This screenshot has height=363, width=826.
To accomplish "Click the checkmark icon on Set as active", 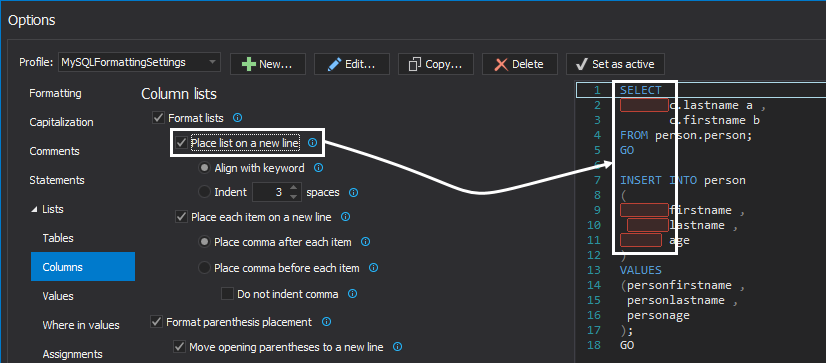I will point(582,64).
